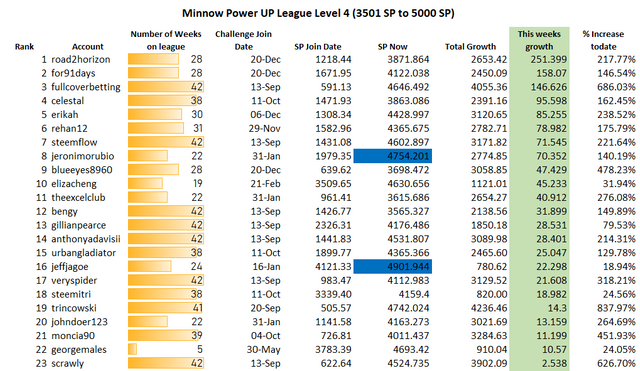Click account name fullcoverbetting
The width and height of the screenshot is (640, 371).
tap(86, 87)
